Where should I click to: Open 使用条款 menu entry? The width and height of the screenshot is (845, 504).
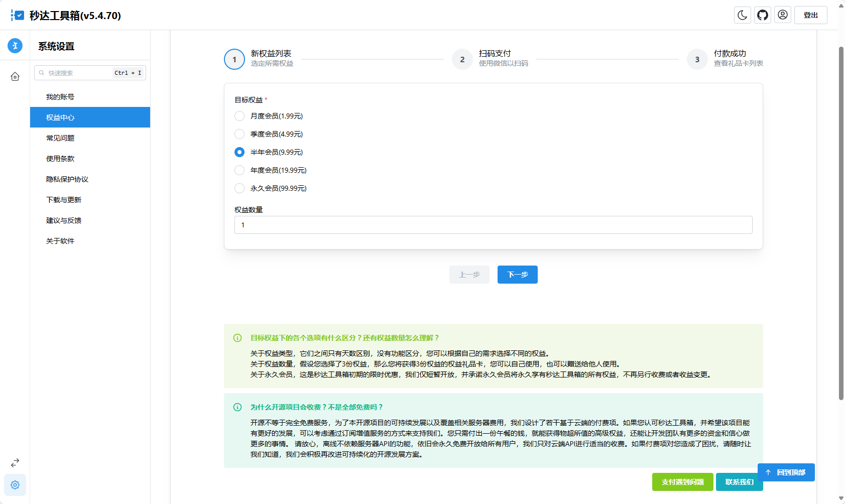pyautogui.click(x=90, y=159)
